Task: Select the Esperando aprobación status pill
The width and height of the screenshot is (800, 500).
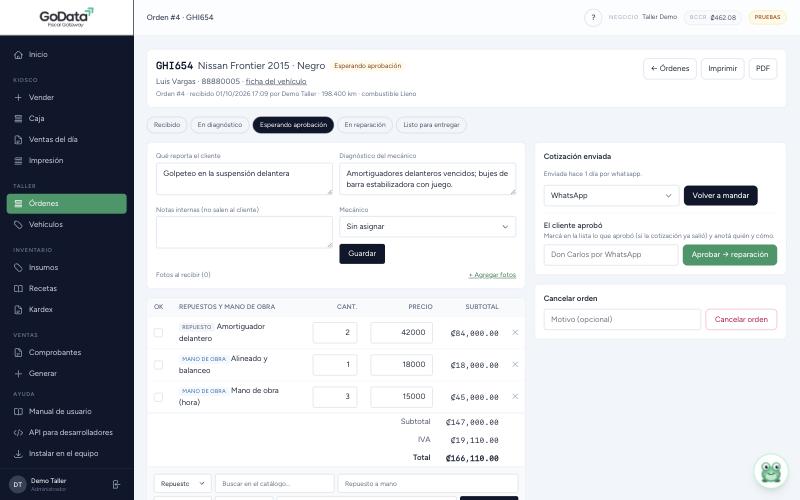Action: tap(293, 125)
